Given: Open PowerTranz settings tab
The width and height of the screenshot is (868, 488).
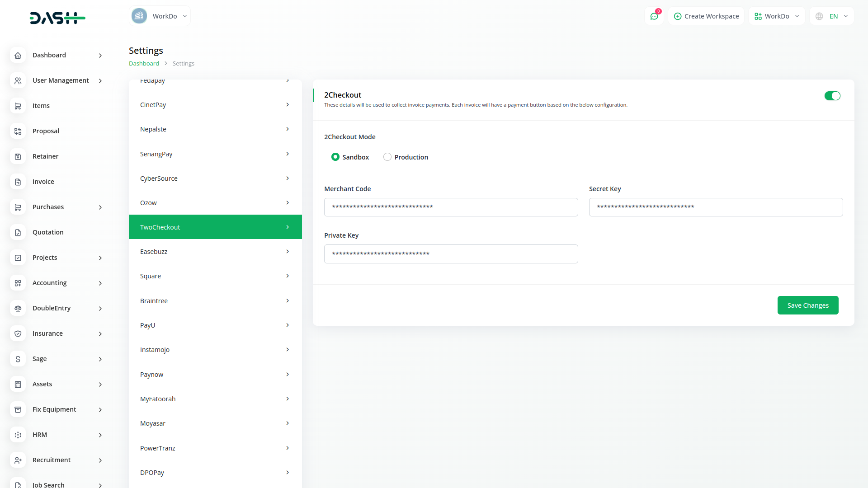Looking at the screenshot, I should click(215, 448).
